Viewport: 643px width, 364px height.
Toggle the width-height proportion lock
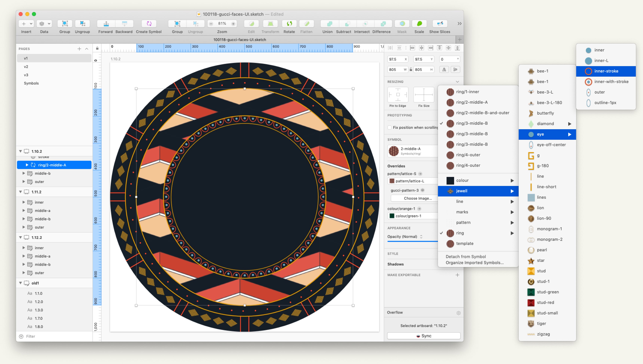(x=411, y=69)
